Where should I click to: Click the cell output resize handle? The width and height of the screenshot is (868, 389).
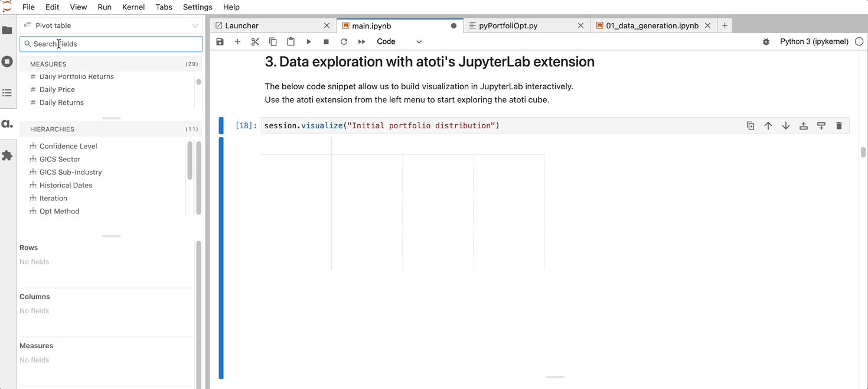click(555, 377)
